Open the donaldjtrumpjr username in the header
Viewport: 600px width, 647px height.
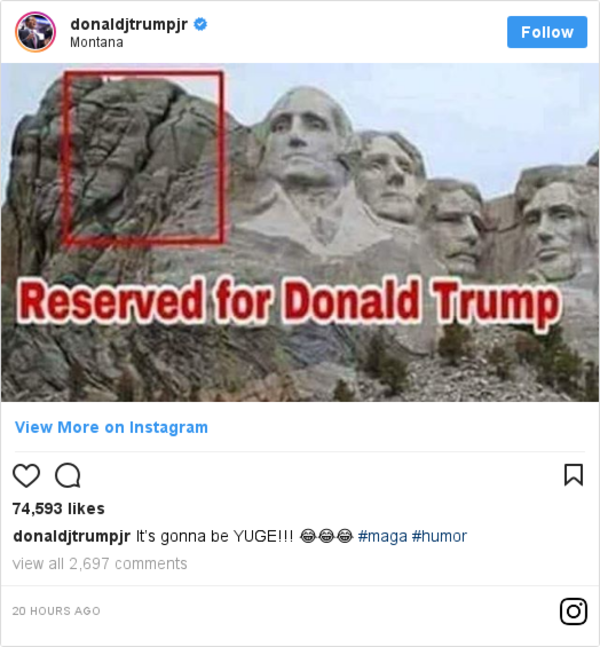point(129,24)
